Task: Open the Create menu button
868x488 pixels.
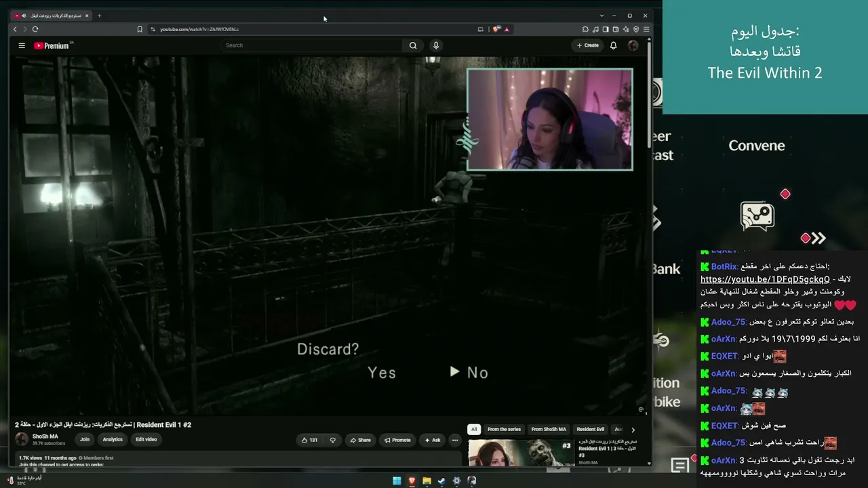Action: 588,45
